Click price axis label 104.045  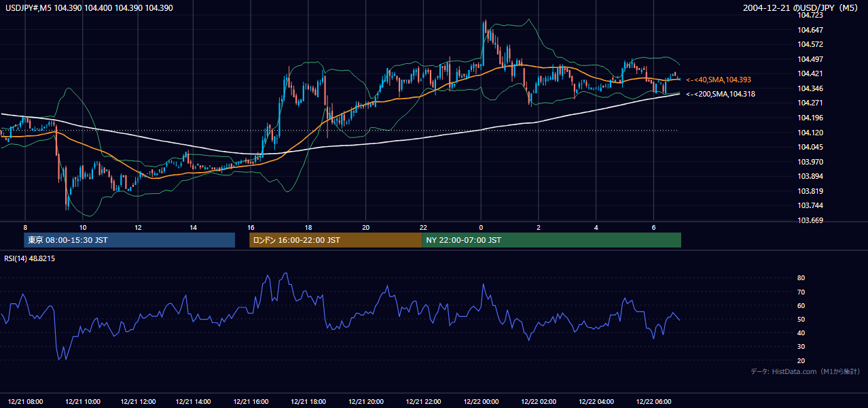pyautogui.click(x=811, y=147)
